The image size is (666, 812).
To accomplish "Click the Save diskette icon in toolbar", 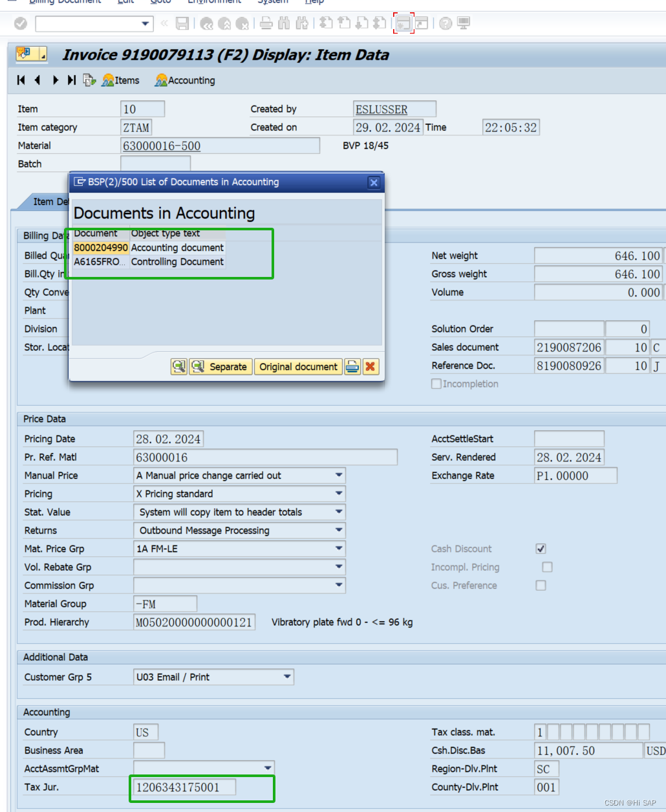I will (x=182, y=23).
